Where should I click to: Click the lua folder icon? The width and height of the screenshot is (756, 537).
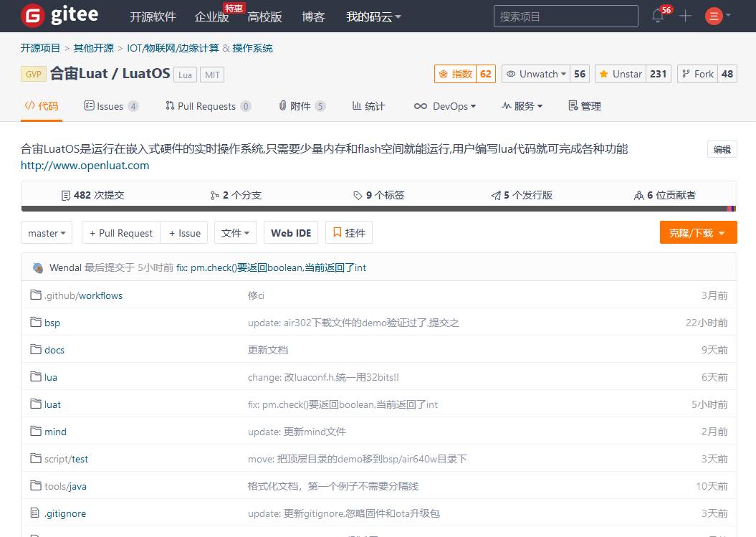pyautogui.click(x=36, y=376)
